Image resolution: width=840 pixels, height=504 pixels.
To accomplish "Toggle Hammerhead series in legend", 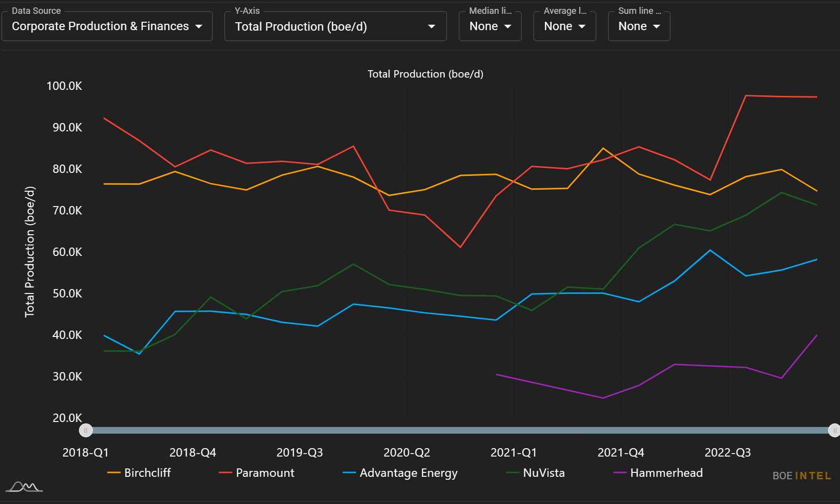I will [658, 473].
